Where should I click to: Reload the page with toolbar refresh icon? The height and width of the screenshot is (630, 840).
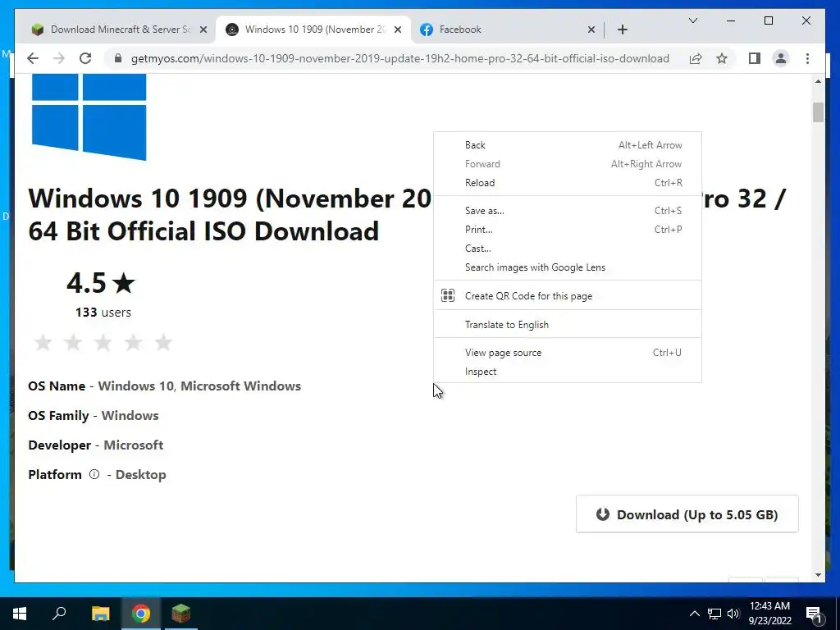pos(85,58)
